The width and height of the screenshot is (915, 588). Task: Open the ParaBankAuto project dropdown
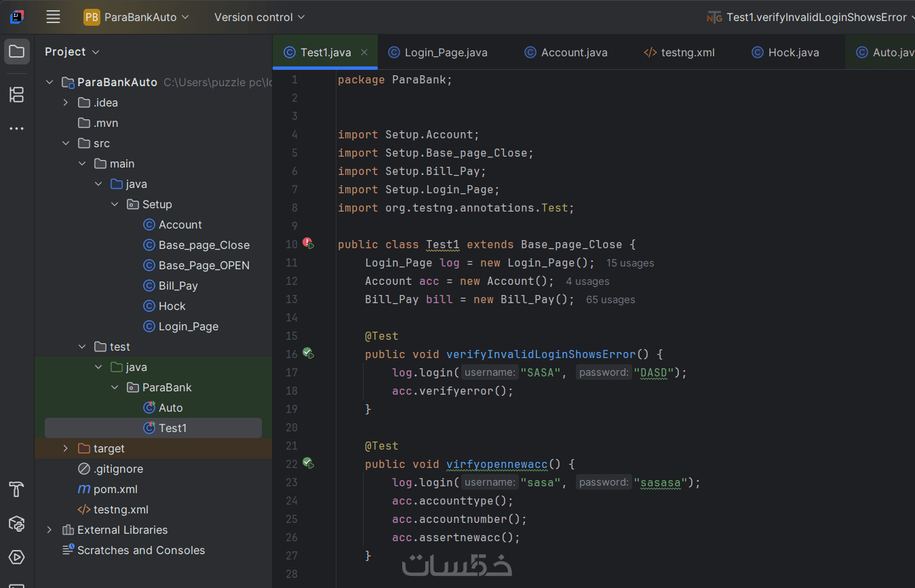click(136, 17)
